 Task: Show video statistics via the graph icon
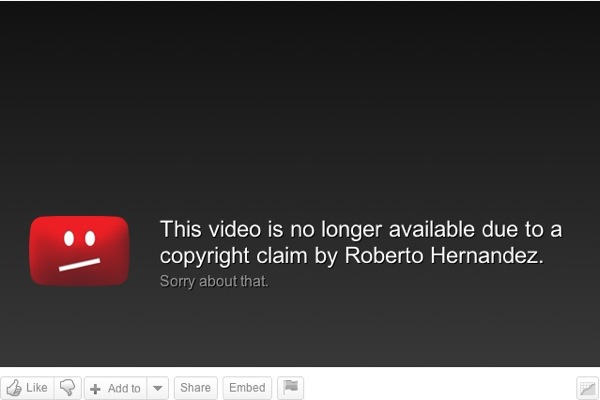587,388
